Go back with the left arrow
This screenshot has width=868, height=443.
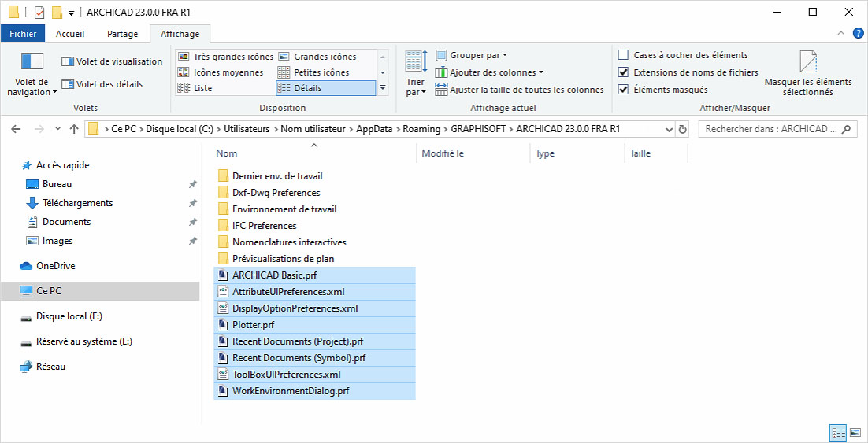(x=16, y=129)
